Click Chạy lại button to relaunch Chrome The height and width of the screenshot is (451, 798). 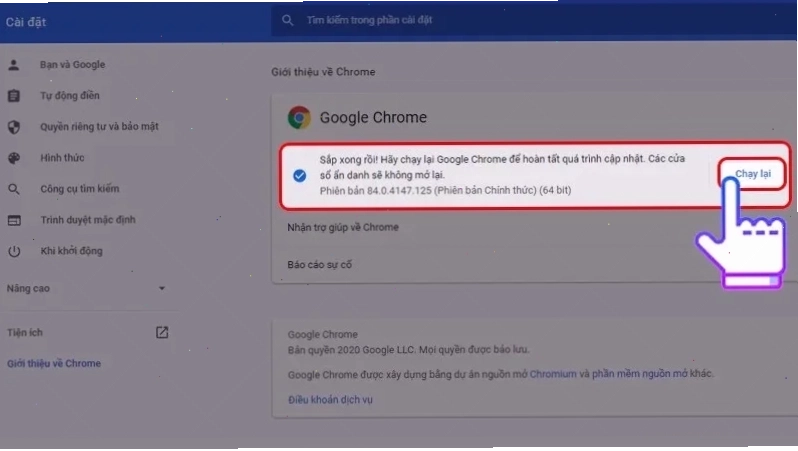[753, 174]
